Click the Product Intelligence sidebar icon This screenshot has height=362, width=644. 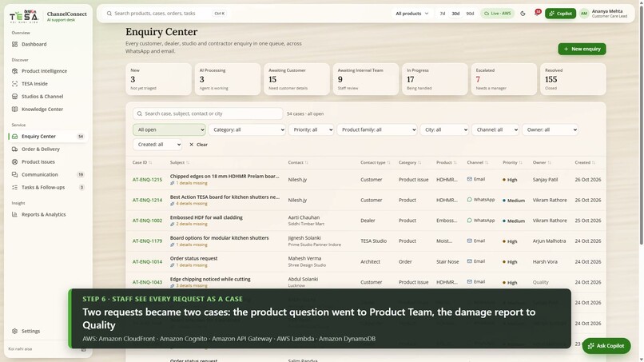pos(15,70)
